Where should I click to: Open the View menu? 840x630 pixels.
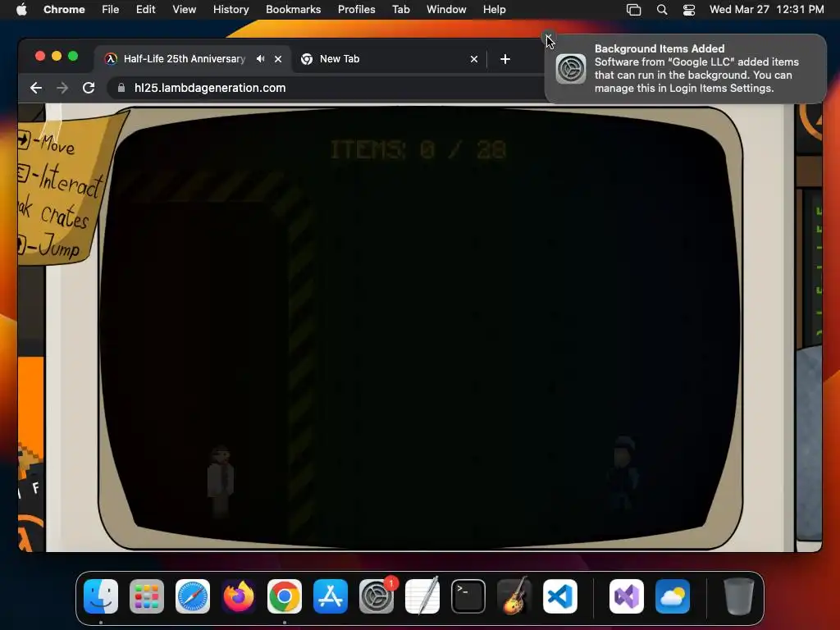[184, 9]
